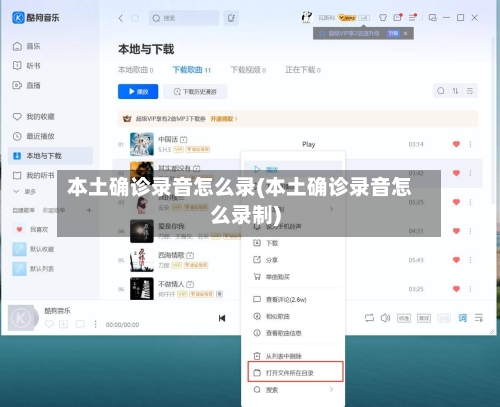500x407 pixels.
Task: Open album Play for 中国话
Action: [309, 144]
